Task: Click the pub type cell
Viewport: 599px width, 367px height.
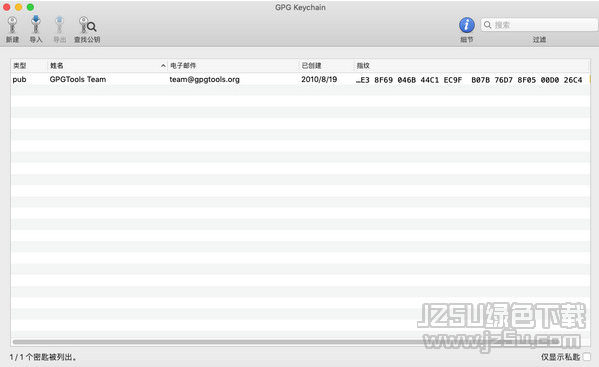Action: click(x=19, y=79)
